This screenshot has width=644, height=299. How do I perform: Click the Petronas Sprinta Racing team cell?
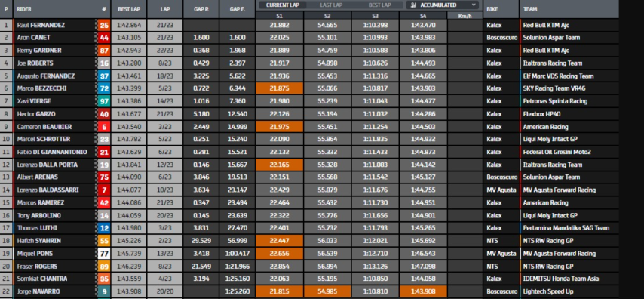569,101
